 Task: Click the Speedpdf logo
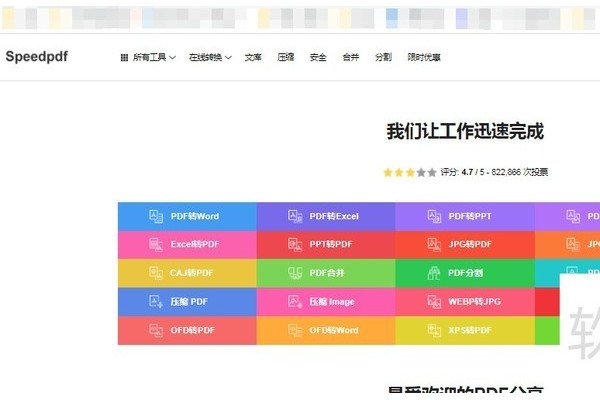37,57
